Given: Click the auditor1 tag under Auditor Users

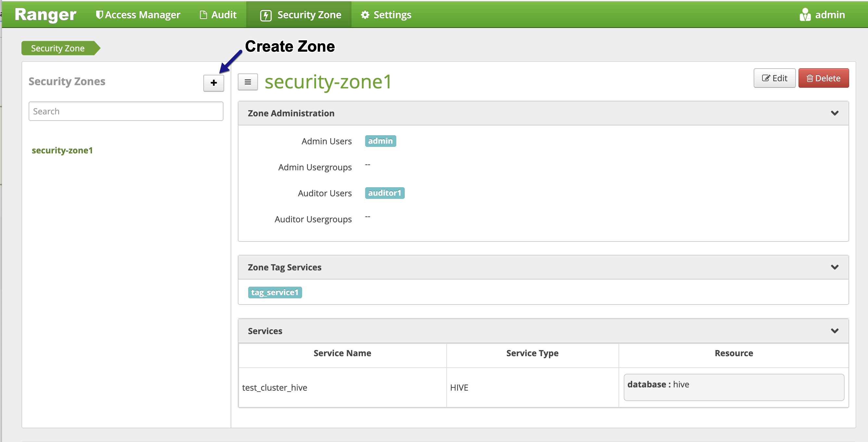Looking at the screenshot, I should click(385, 193).
